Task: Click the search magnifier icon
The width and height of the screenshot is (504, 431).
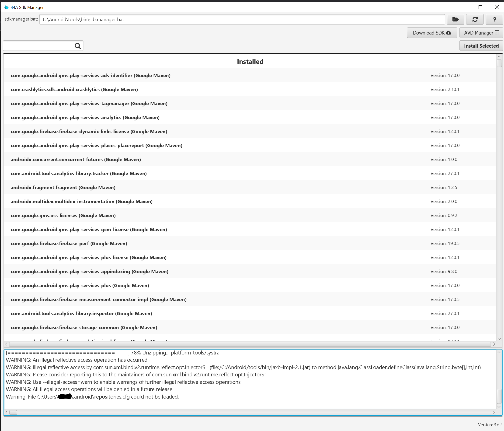Action: coord(78,46)
